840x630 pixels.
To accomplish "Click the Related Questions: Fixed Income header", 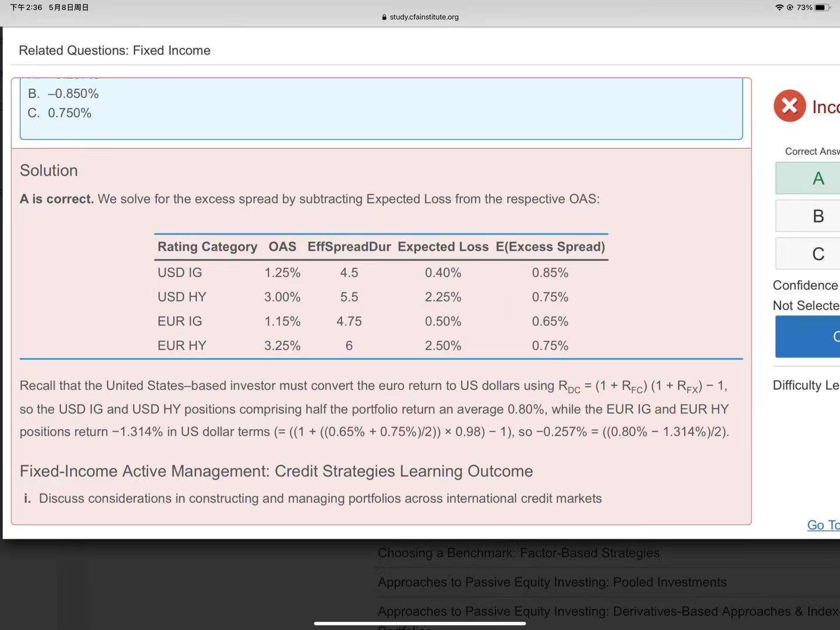I will (x=115, y=50).
